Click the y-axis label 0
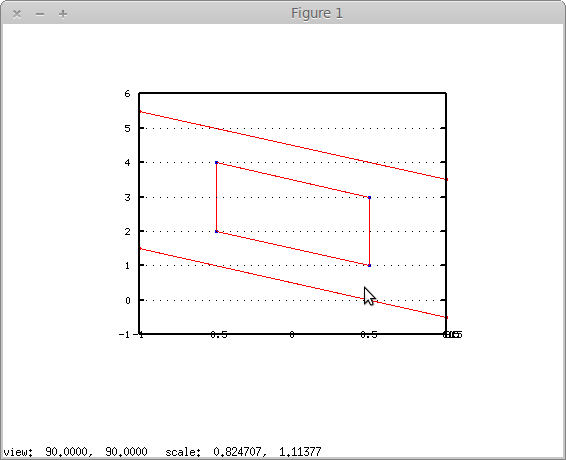 (x=127, y=300)
